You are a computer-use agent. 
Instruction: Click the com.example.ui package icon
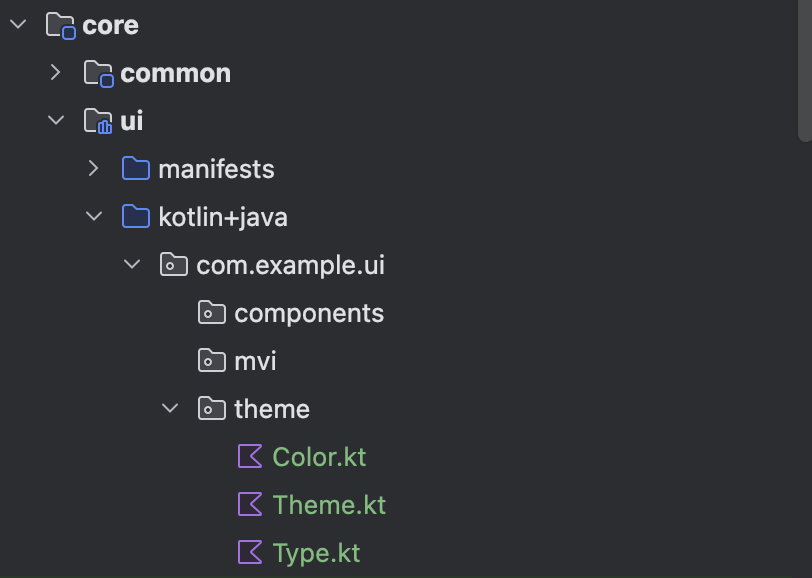(x=173, y=265)
